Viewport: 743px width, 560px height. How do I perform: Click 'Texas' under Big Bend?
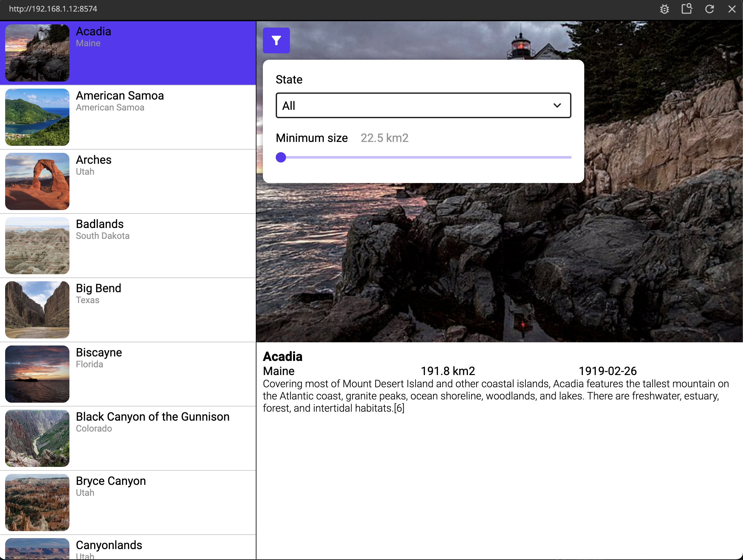click(88, 300)
